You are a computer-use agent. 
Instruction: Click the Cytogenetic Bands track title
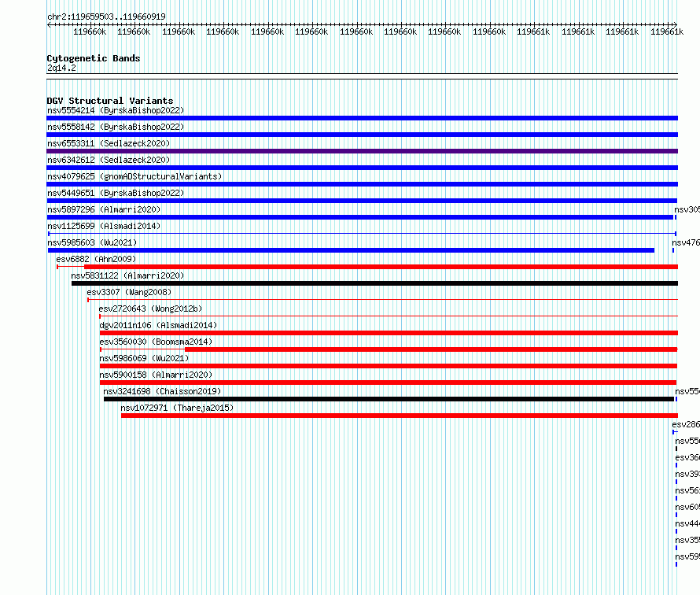pos(94,58)
